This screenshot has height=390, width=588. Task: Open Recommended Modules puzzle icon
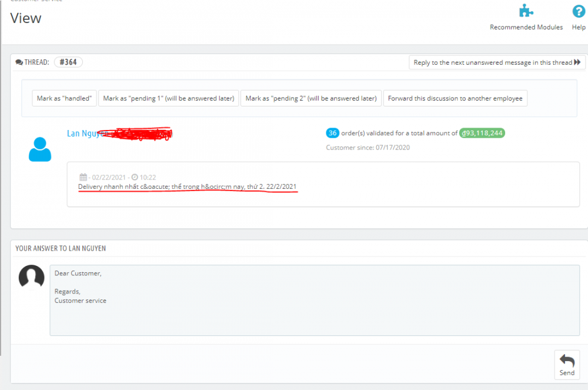526,11
